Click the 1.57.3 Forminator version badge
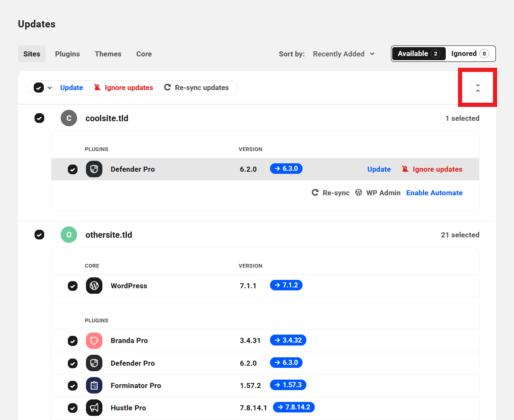Viewport: 514px width, 420px height. [x=288, y=385]
